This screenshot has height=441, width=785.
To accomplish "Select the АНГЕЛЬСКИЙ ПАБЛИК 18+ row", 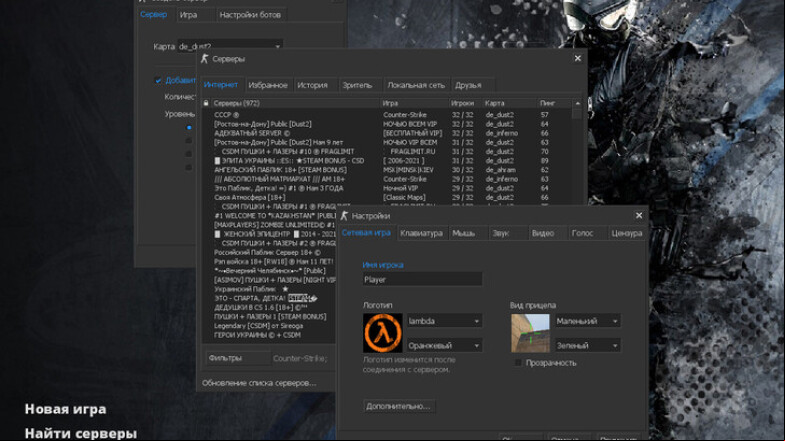I will 388,170.
